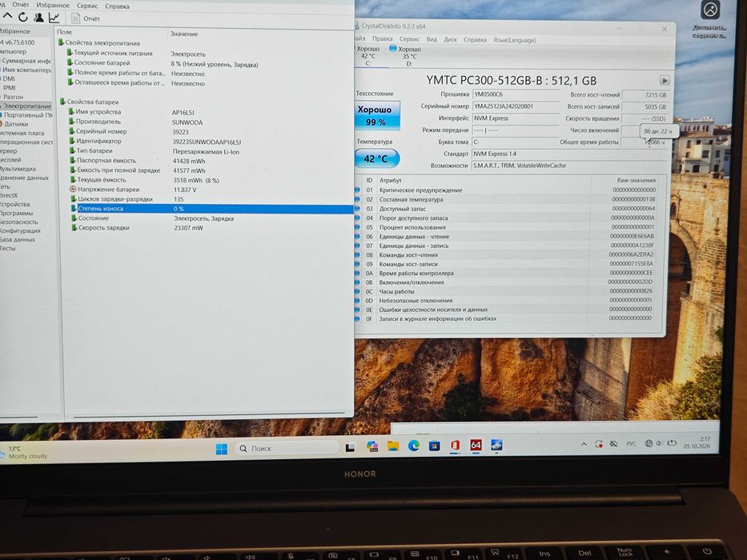Click the Хорошо 99 % health status button
The width and height of the screenshot is (747, 560).
coord(377,116)
